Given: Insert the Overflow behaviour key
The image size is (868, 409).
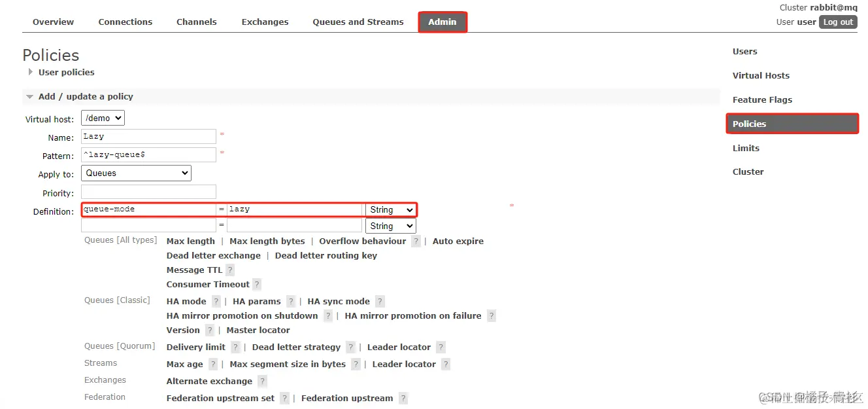Looking at the screenshot, I should pyautogui.click(x=363, y=241).
